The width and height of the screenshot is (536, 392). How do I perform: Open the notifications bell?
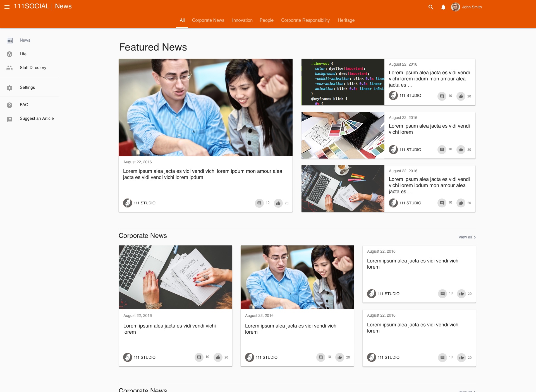click(443, 7)
